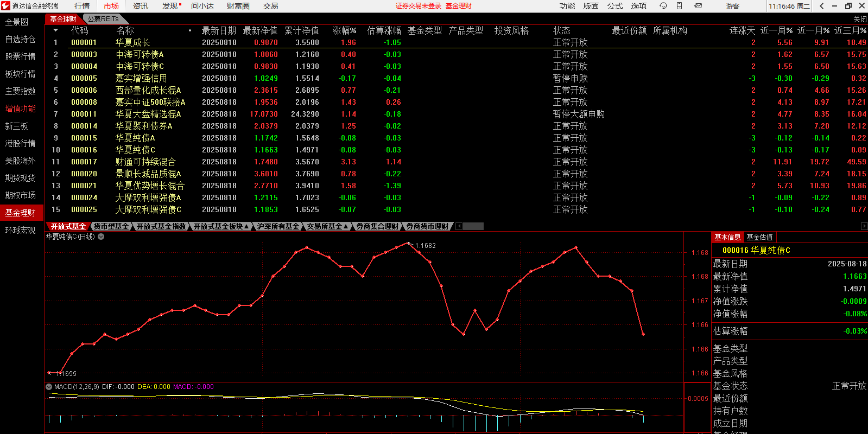Open the mail message icon
Screen dimensions: 868x434
[x=698, y=6]
